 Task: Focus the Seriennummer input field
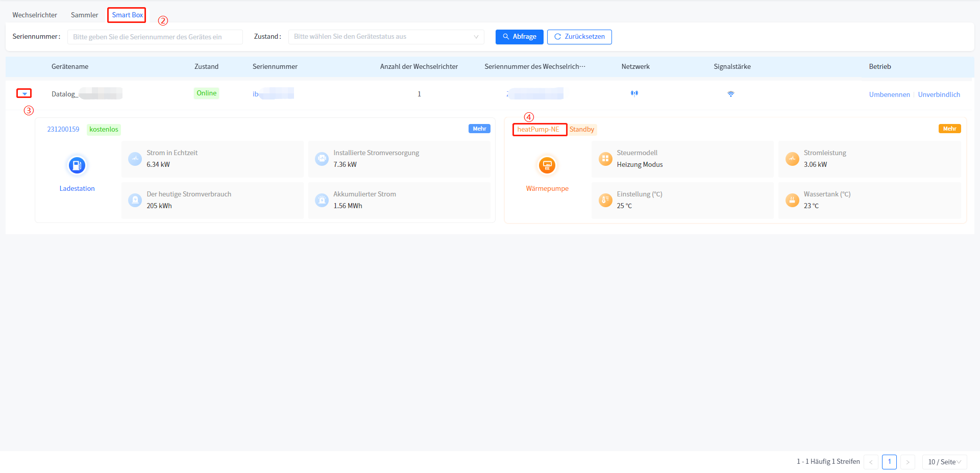tap(155, 37)
